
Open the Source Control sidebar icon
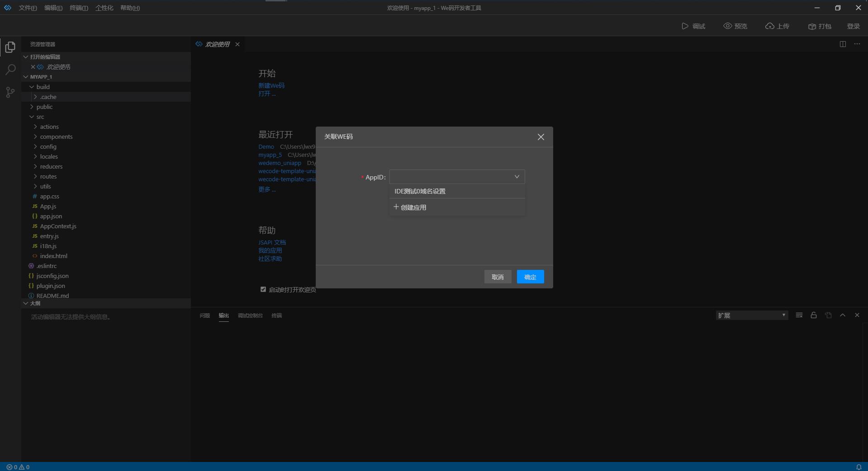(x=10, y=92)
